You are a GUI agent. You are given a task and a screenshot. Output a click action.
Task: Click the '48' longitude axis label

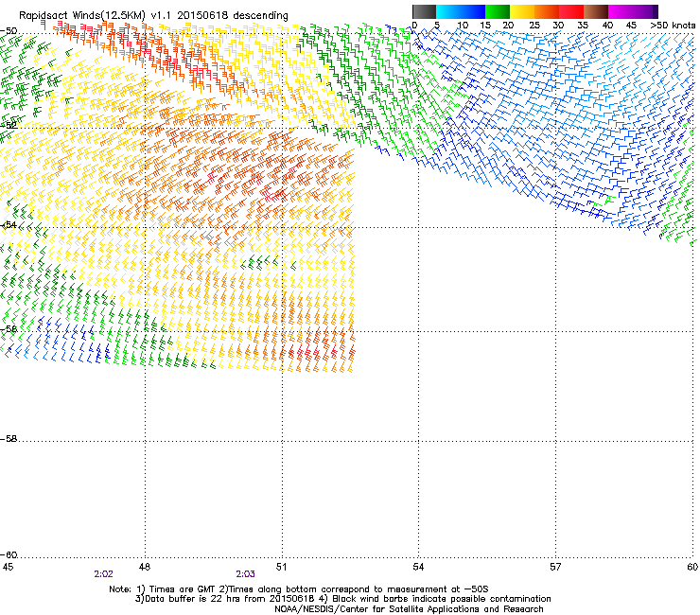tap(145, 567)
